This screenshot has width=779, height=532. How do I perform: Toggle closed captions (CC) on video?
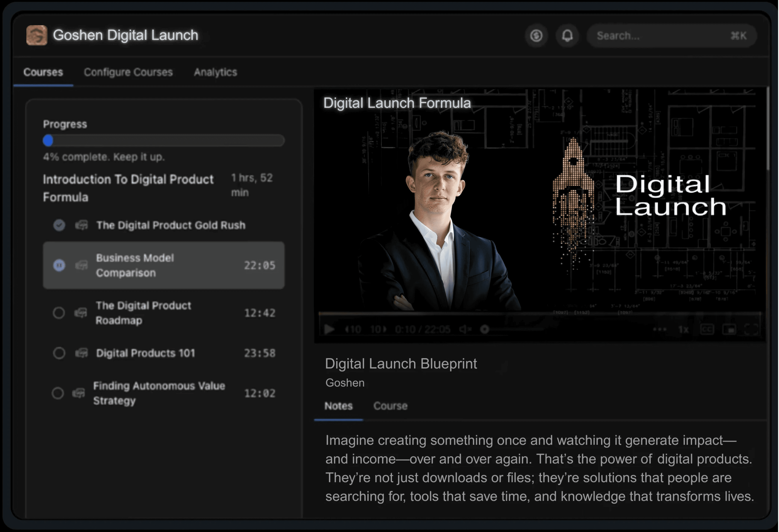(707, 330)
